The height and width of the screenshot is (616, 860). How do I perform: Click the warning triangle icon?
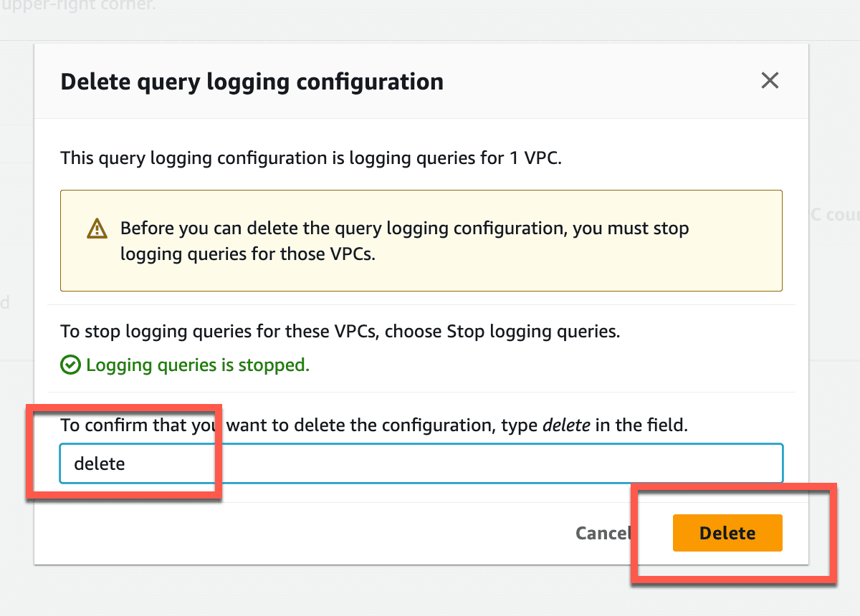(x=97, y=229)
